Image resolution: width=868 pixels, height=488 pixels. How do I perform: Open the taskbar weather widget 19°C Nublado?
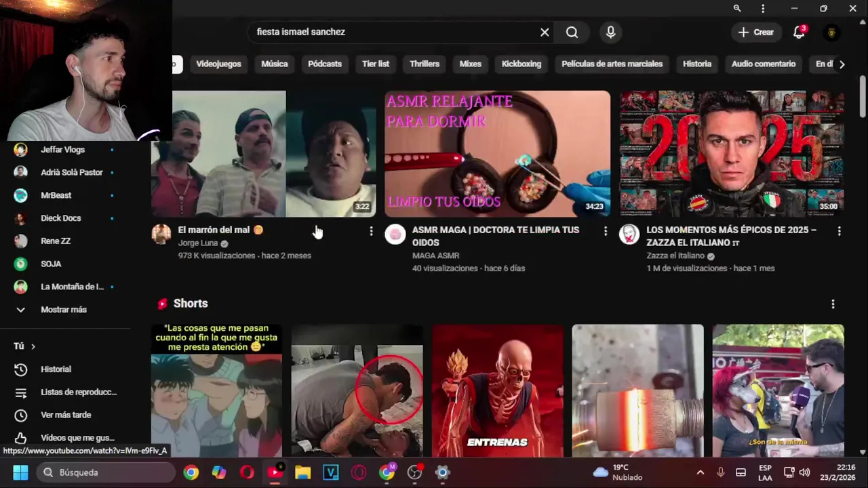click(617, 472)
